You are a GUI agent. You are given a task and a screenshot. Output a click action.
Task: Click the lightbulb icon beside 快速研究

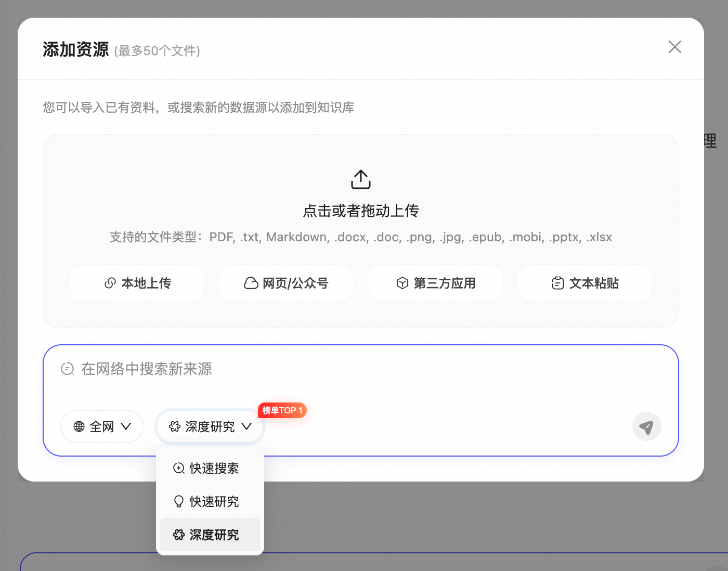pyautogui.click(x=178, y=501)
